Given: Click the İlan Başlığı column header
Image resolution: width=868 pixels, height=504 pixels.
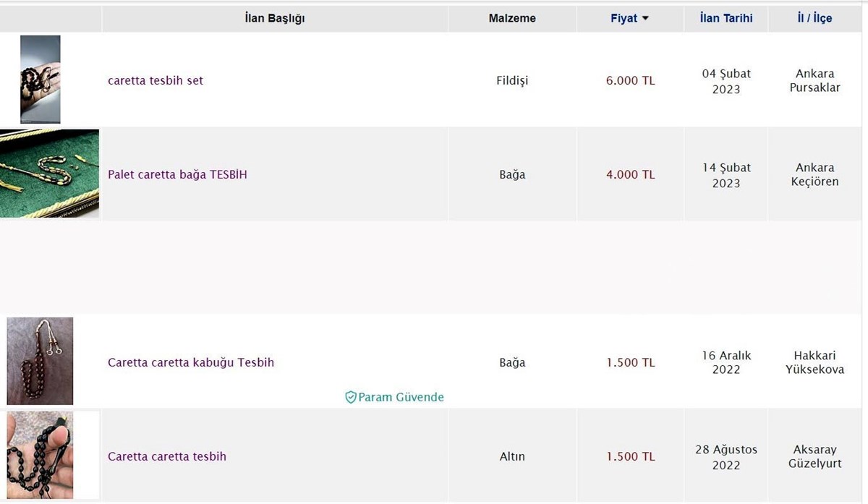Looking at the screenshot, I should 275,18.
